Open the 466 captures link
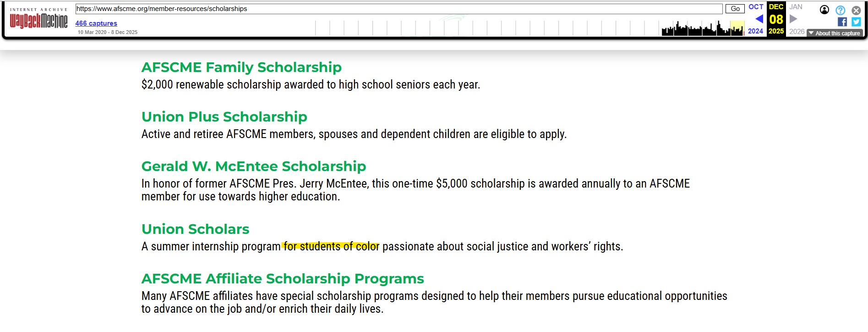Image resolution: width=868 pixels, height=332 pixels. pos(96,23)
